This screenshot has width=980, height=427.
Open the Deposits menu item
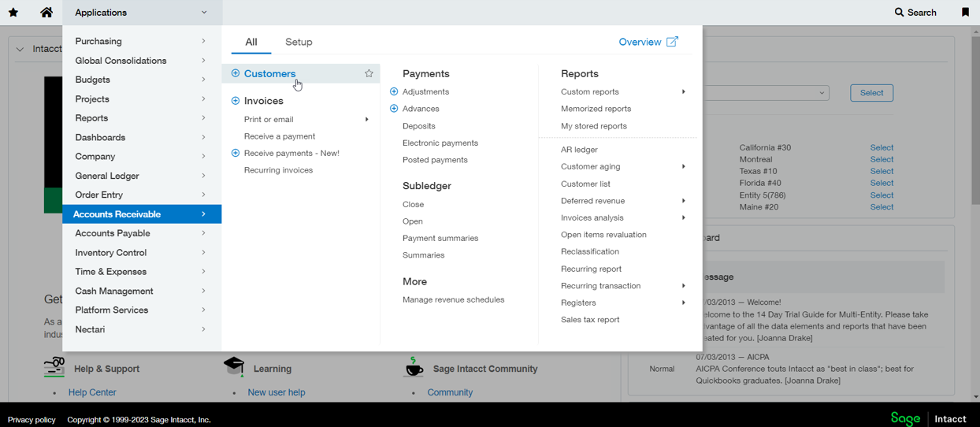[x=418, y=126]
